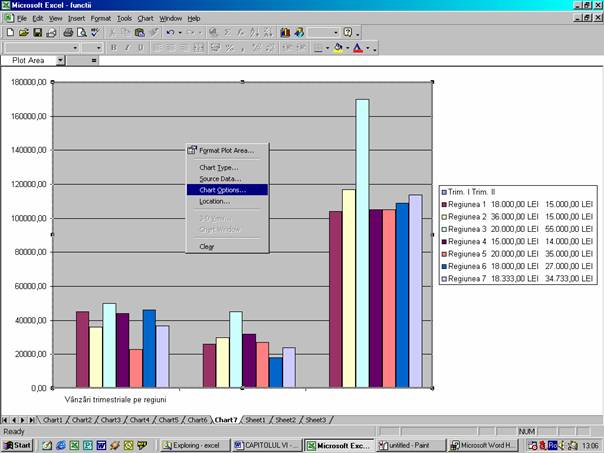Open the zoom percentage dropdown

[x=335, y=33]
